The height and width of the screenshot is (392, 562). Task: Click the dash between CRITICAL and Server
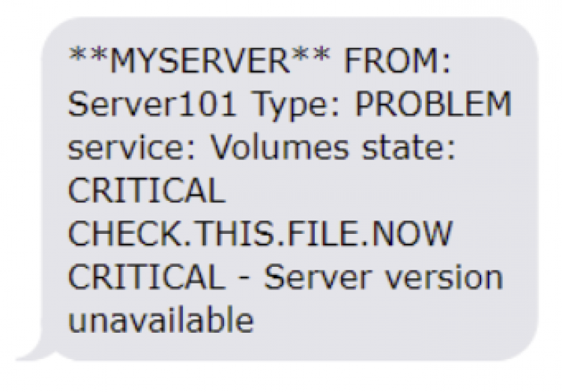[x=244, y=280]
